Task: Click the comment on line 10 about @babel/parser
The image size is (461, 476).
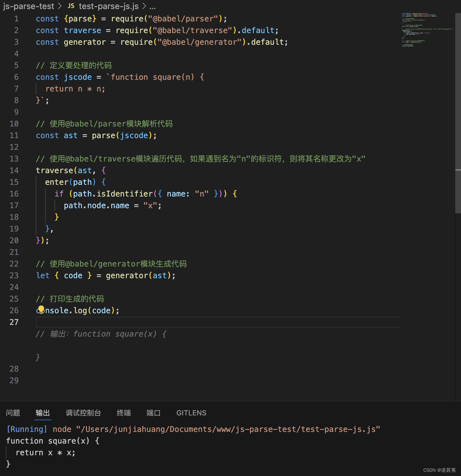Action: 104,124
